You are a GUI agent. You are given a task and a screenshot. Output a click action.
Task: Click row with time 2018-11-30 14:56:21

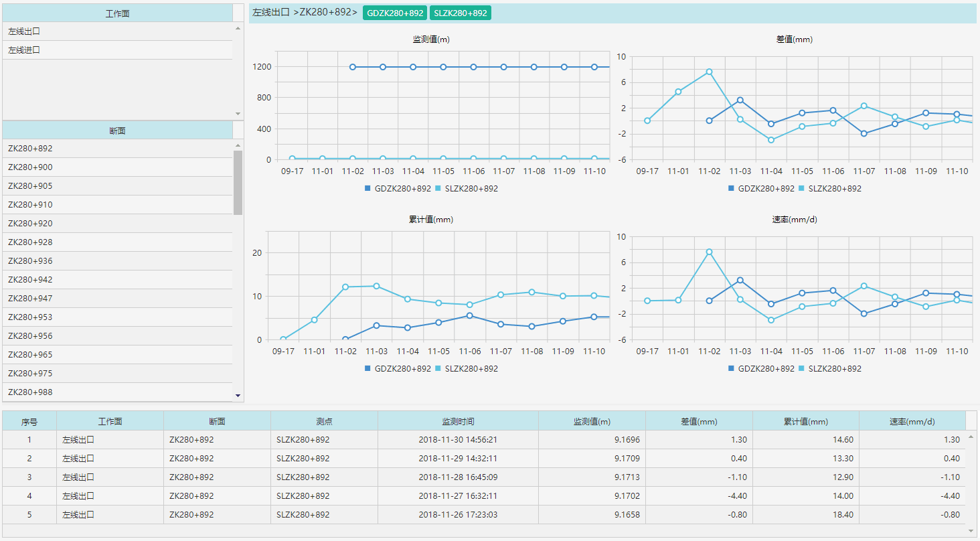point(484,440)
